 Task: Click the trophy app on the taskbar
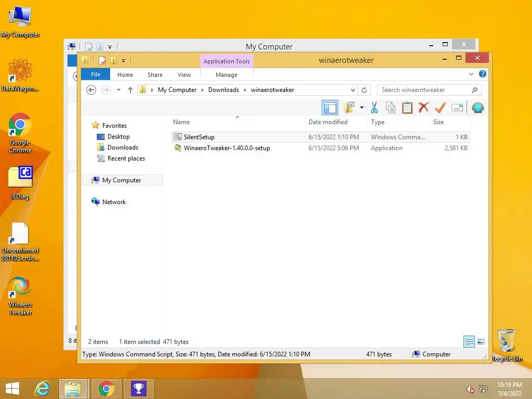pos(138,389)
